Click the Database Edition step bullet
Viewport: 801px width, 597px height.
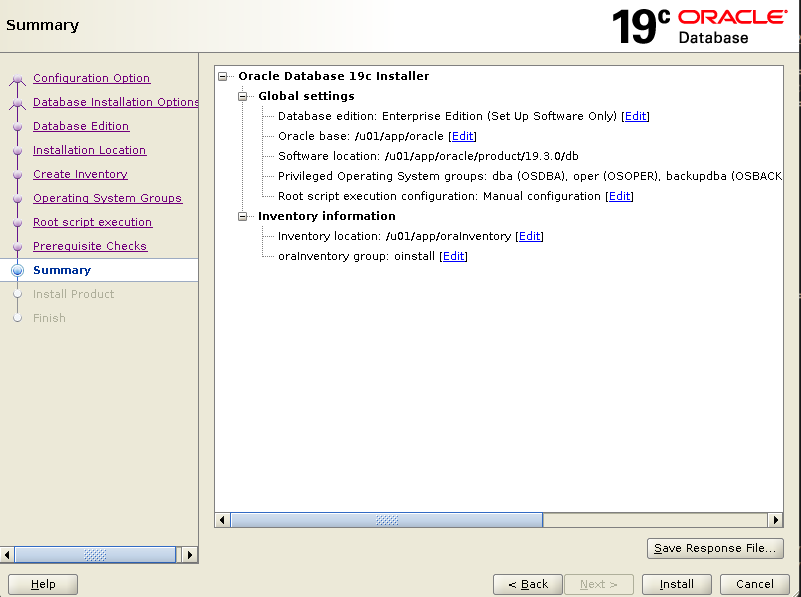[17, 127]
